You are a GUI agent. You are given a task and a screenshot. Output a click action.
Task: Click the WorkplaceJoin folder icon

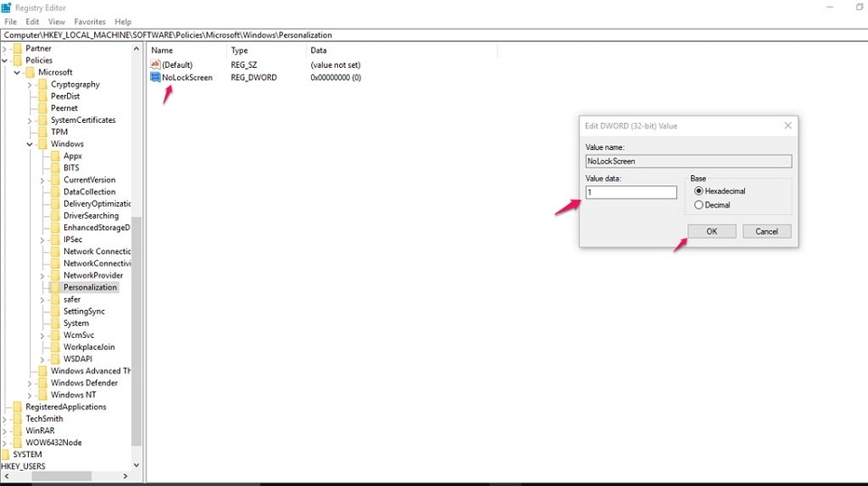55,347
